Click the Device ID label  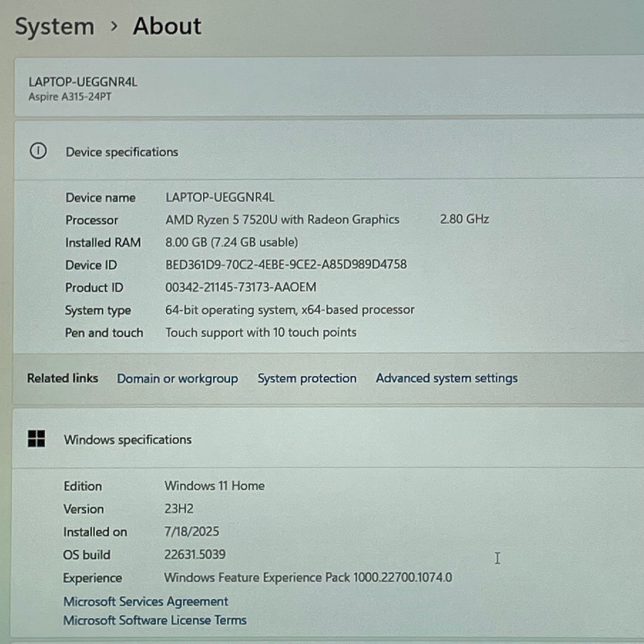click(x=91, y=265)
